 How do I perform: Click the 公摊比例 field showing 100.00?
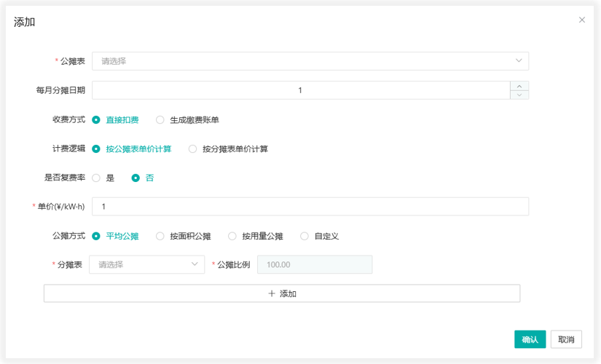pos(315,264)
